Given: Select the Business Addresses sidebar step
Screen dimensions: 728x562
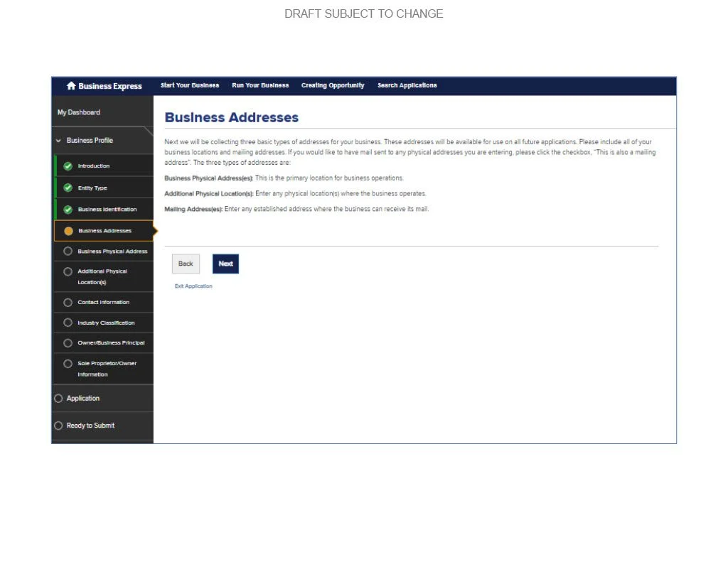Looking at the screenshot, I should point(104,231).
